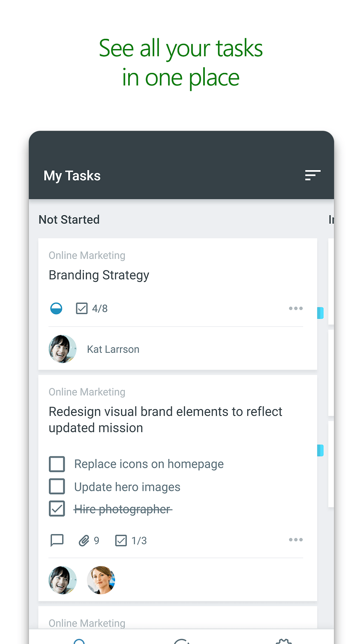Tap Kat Larrson's avatar photo
This screenshot has height=644, width=362.
(63, 349)
